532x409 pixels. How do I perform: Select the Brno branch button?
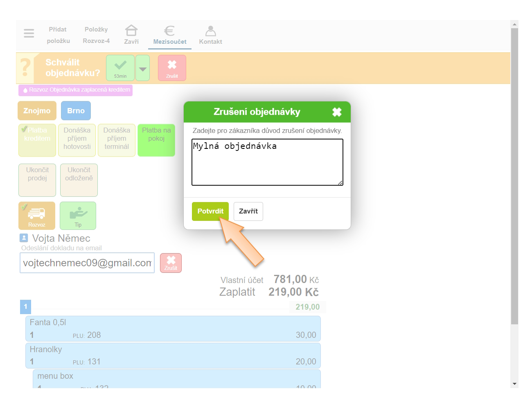pyautogui.click(x=76, y=111)
